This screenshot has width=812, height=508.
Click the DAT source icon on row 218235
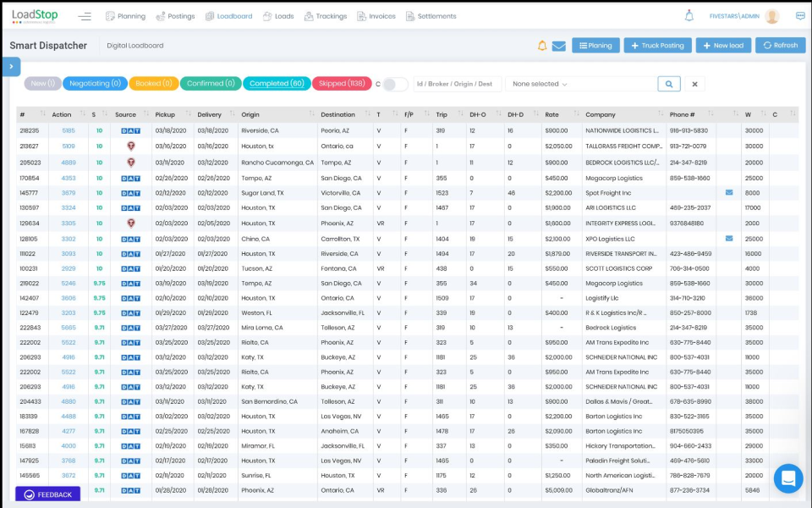[x=129, y=130]
